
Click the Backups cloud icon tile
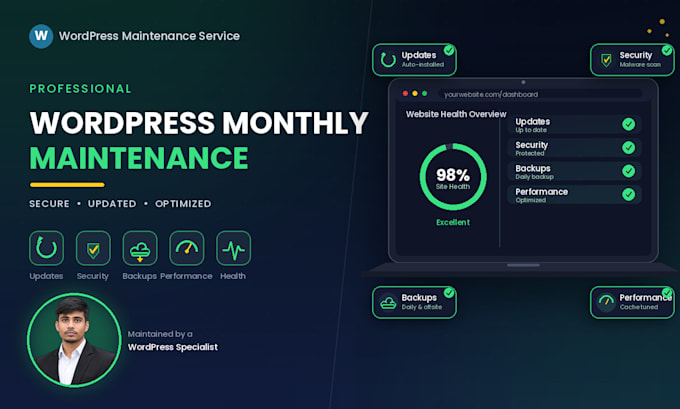click(x=140, y=248)
